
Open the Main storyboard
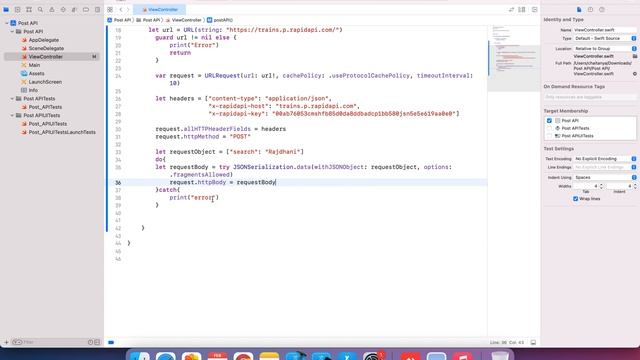click(34, 65)
